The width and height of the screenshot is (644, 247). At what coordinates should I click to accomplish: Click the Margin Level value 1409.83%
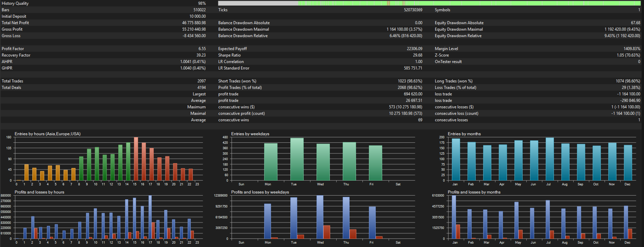tap(632, 49)
